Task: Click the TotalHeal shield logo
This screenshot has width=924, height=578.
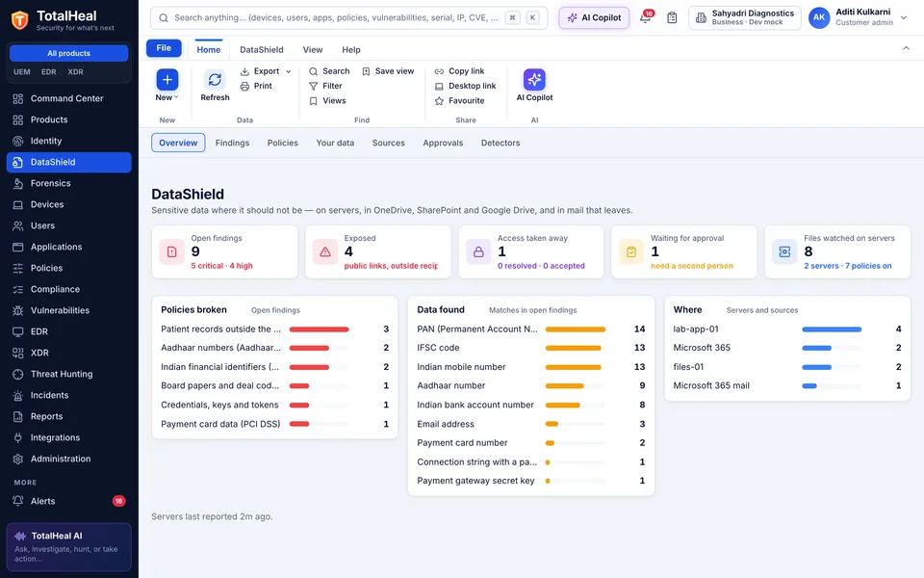Action: point(20,20)
